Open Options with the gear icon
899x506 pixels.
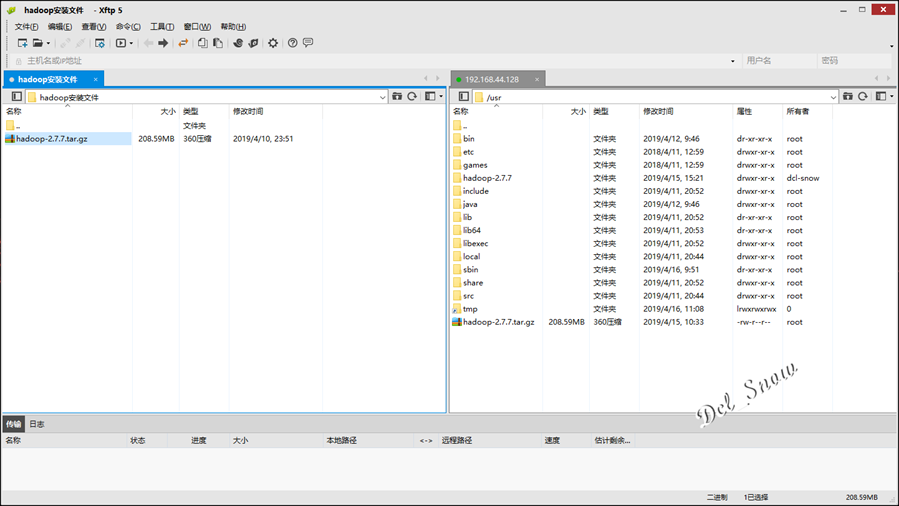273,43
